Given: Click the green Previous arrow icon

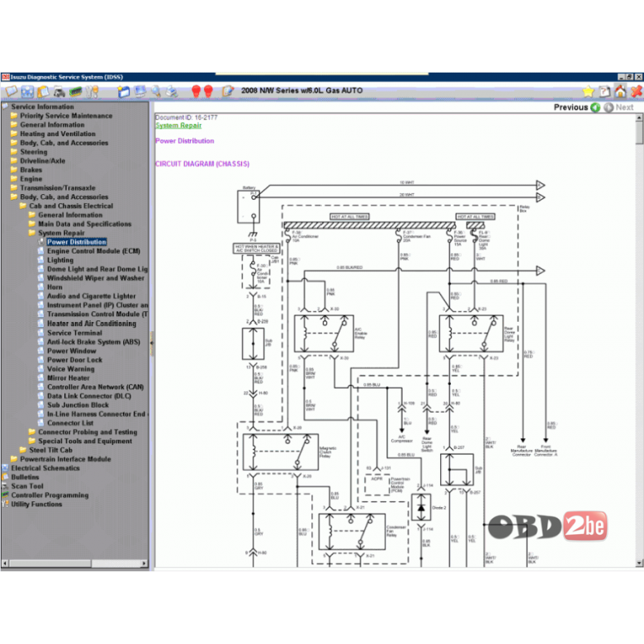Looking at the screenshot, I should [x=595, y=107].
